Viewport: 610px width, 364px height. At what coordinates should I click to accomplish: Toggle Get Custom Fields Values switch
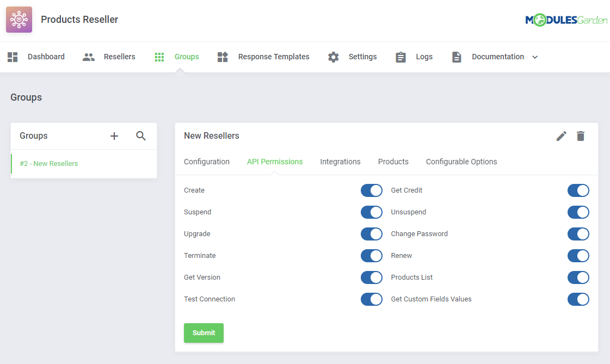(x=578, y=299)
